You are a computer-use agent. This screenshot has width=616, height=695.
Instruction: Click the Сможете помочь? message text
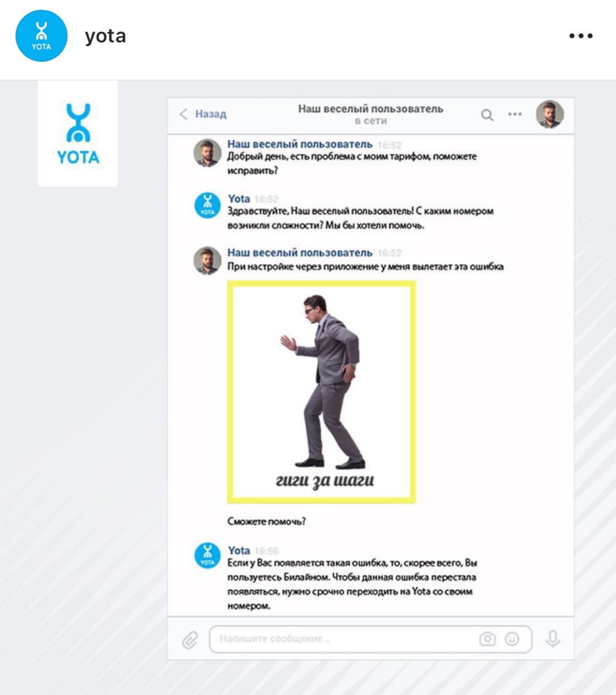coord(267,521)
